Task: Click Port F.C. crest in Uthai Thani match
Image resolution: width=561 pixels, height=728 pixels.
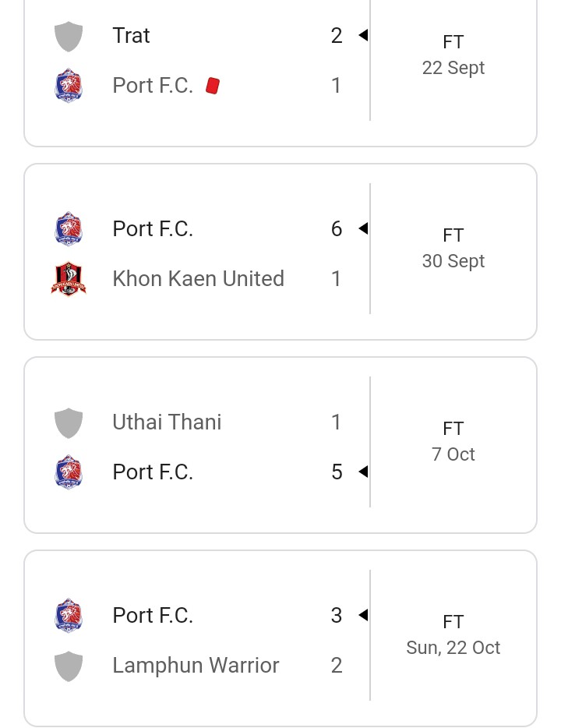Action: (x=69, y=472)
